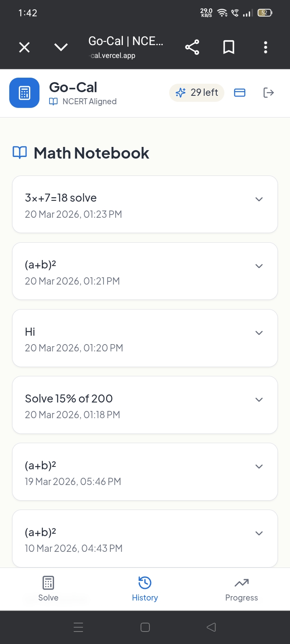Image resolution: width=290 pixels, height=644 pixels.
Task: Expand the (a+b)² entry from 01:21 PM
Action: (259, 266)
